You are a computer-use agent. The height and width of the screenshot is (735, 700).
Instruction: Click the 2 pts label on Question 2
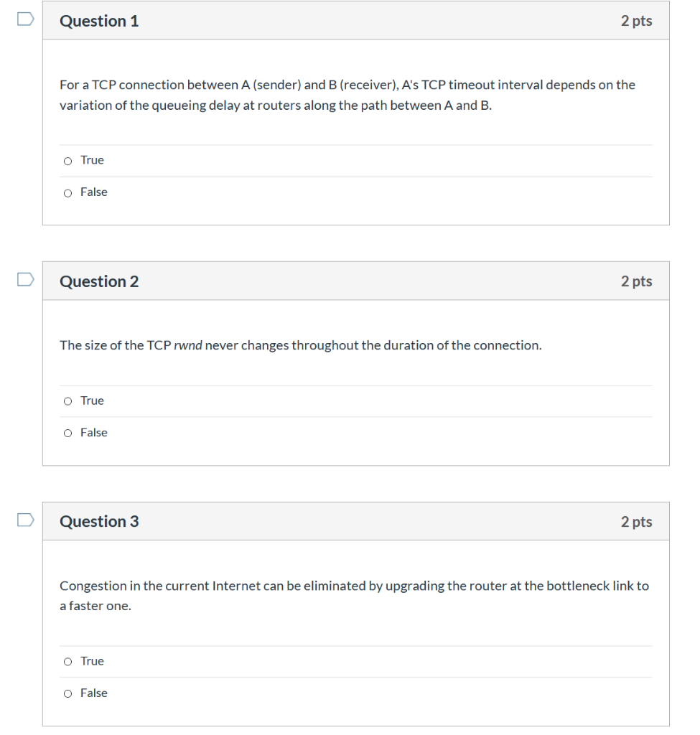(637, 281)
